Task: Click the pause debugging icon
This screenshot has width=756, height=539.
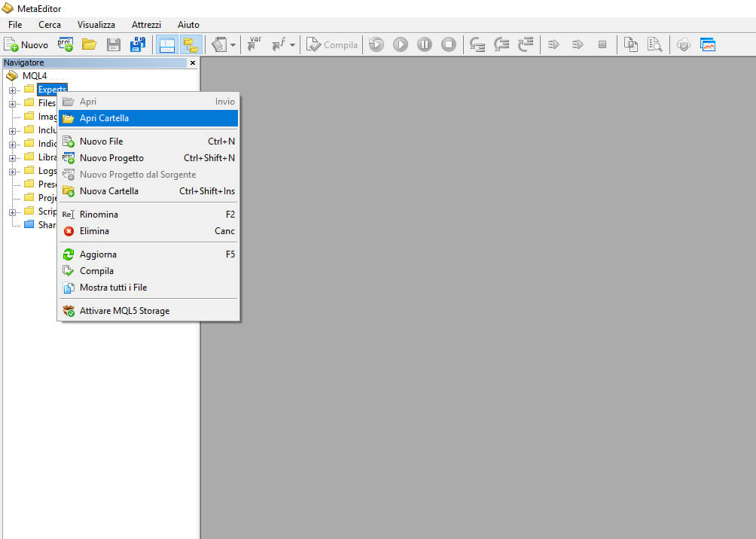Action: (424, 45)
